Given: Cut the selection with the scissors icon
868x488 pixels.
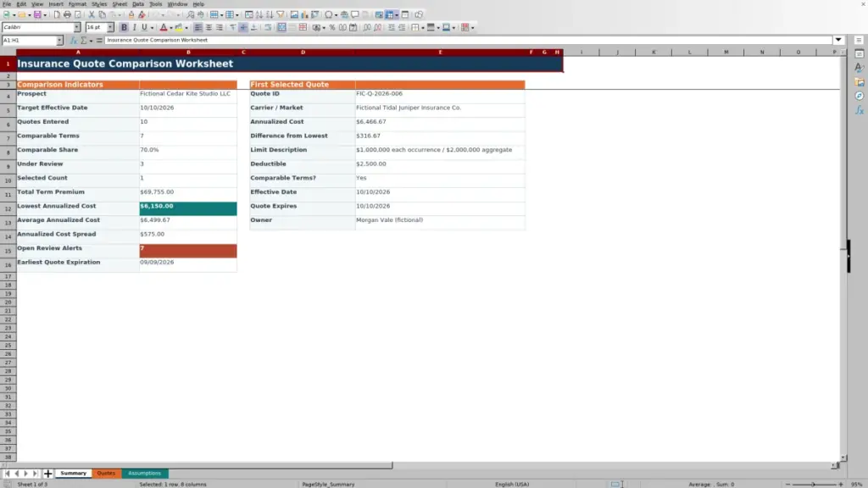Looking at the screenshot, I should click(92, 14).
